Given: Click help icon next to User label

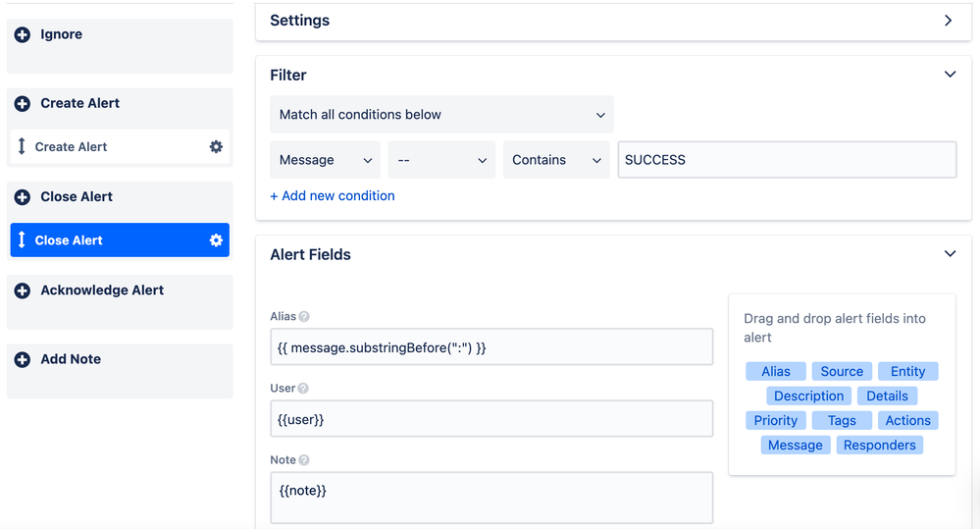Looking at the screenshot, I should (303, 389).
